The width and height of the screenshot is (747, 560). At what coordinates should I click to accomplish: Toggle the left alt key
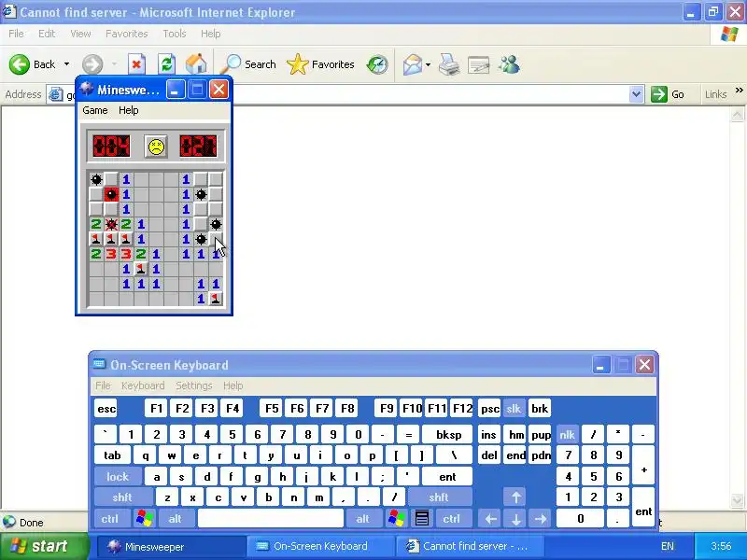pyautogui.click(x=176, y=518)
